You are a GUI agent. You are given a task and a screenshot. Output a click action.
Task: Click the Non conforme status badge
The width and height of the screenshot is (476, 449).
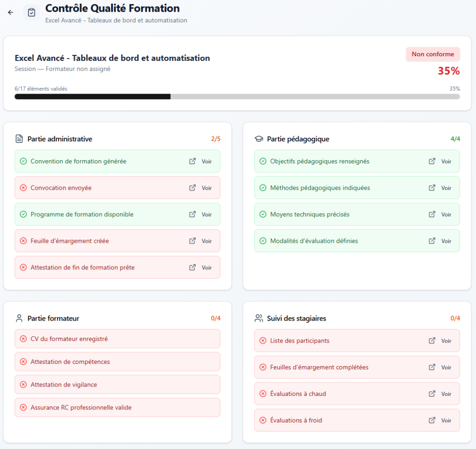coord(433,54)
